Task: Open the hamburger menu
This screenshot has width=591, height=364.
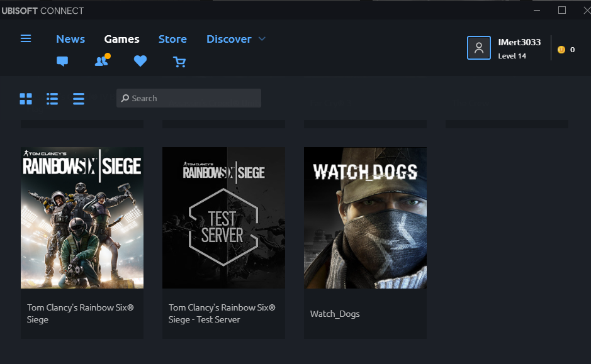Action: click(x=26, y=38)
